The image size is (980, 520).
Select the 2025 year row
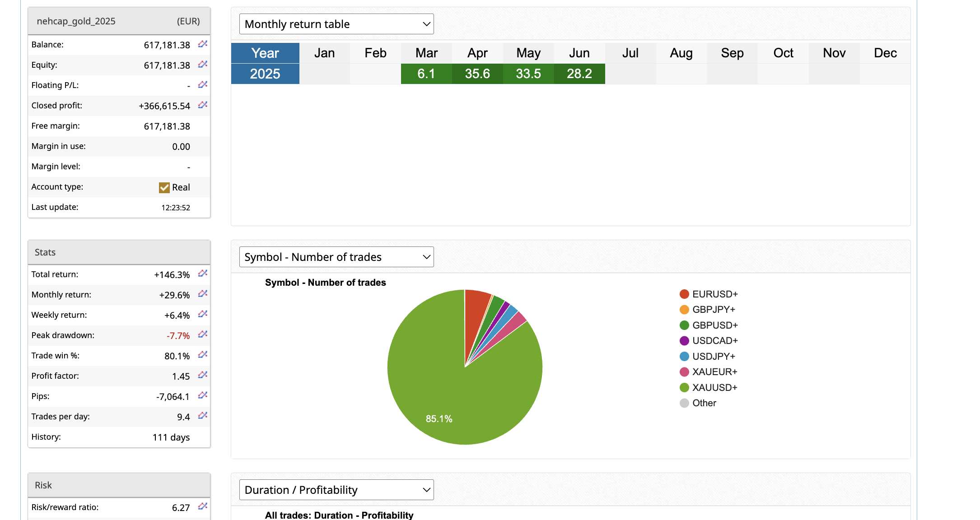(265, 74)
